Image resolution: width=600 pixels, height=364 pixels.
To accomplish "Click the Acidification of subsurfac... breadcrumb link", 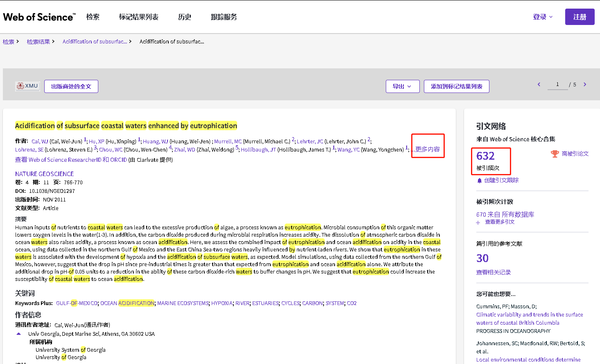I will click(95, 42).
